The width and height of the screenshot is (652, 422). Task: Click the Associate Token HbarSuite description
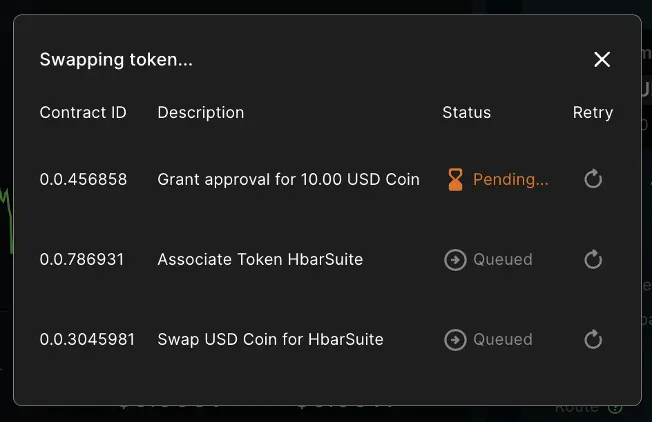click(x=260, y=260)
